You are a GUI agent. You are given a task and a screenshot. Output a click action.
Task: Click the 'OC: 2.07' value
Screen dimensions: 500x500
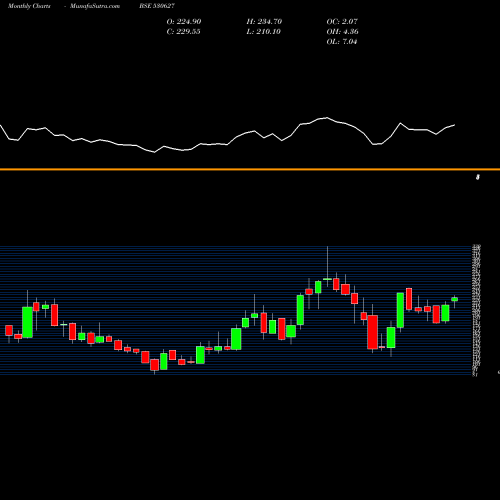[342, 22]
